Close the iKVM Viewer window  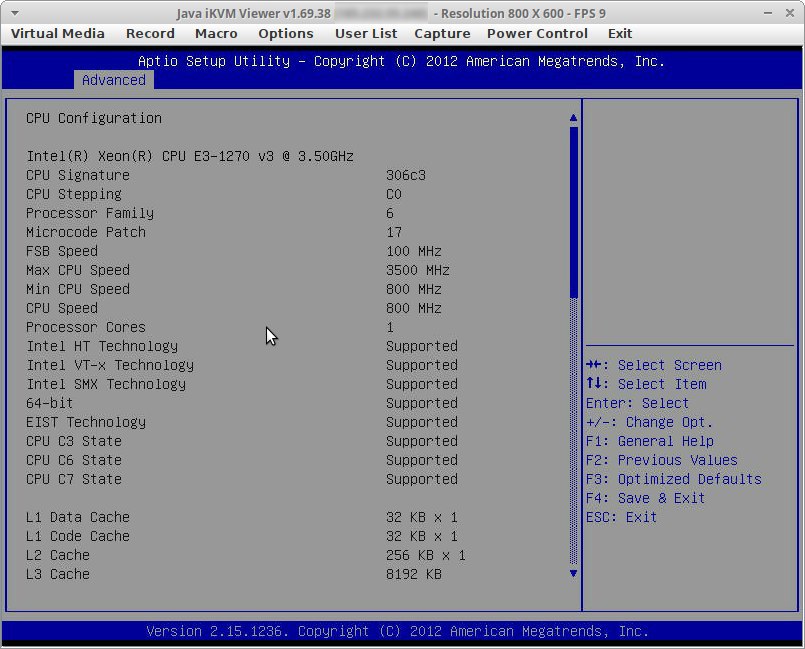tap(790, 13)
